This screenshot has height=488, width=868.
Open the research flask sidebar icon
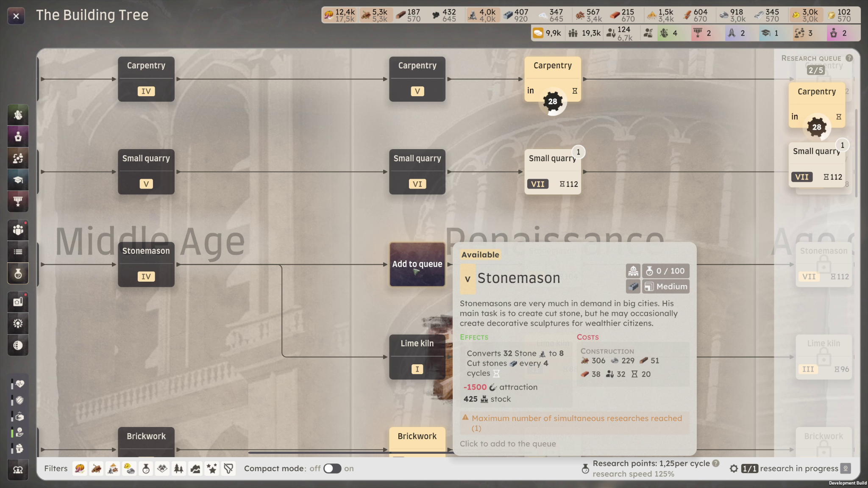pyautogui.click(x=18, y=274)
